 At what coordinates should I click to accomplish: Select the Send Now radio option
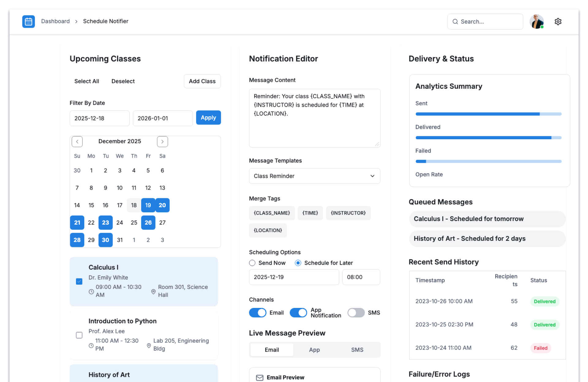pos(252,263)
